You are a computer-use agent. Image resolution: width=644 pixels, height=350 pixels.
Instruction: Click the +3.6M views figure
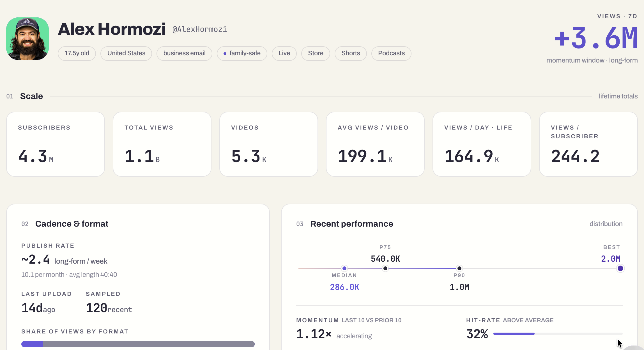pos(596,38)
